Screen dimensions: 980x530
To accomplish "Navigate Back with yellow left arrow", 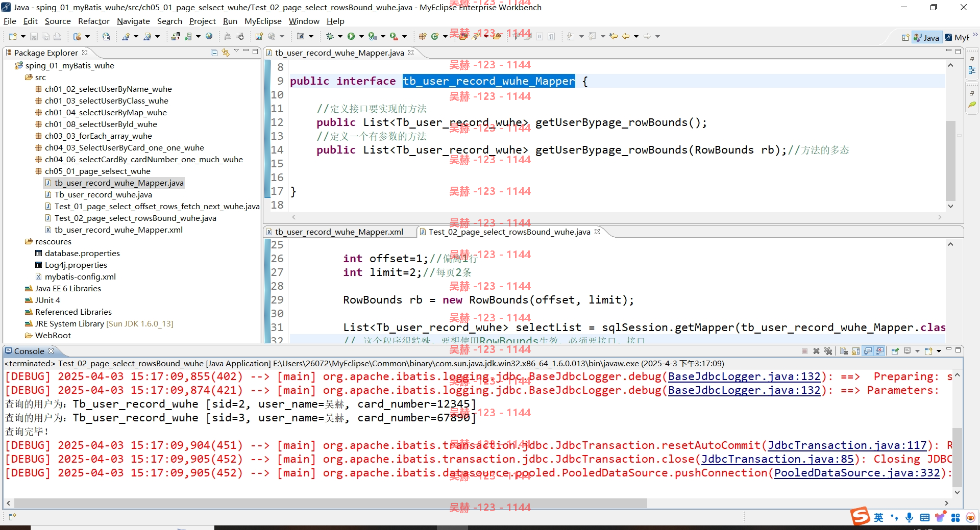I will (x=626, y=36).
